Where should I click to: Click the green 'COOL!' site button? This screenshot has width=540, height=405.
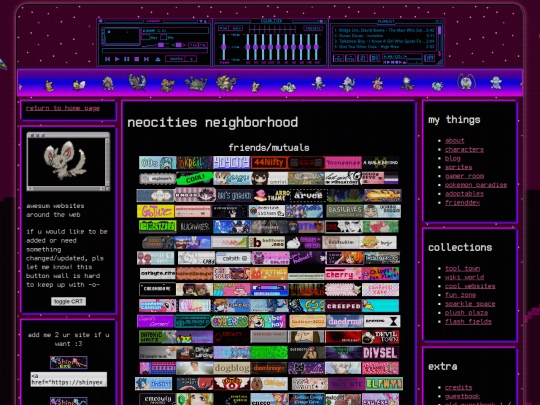point(195,178)
